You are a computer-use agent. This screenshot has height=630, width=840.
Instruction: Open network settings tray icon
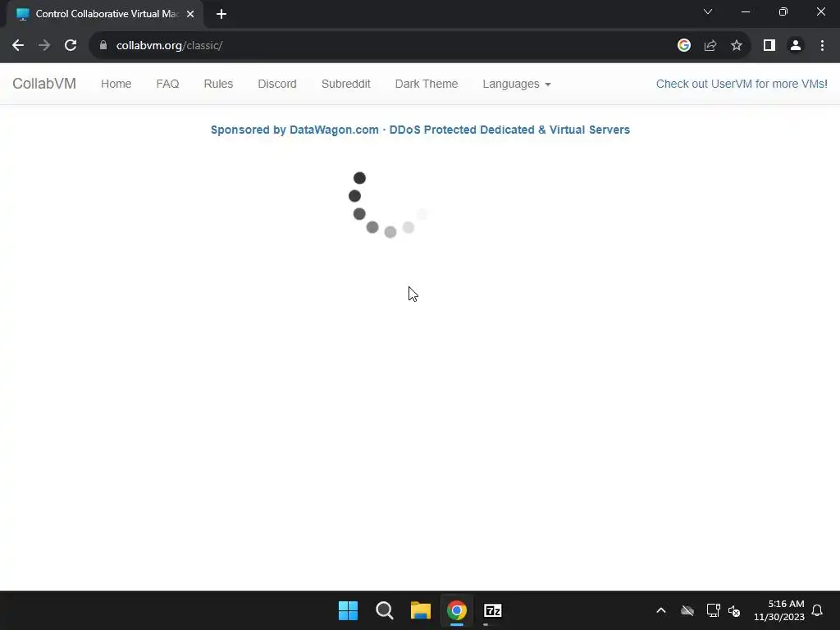(713, 610)
